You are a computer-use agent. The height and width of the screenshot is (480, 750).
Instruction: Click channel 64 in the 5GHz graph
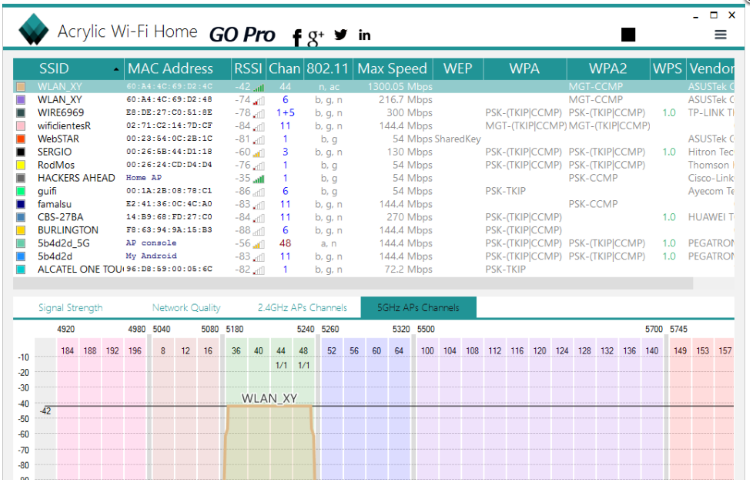399,350
